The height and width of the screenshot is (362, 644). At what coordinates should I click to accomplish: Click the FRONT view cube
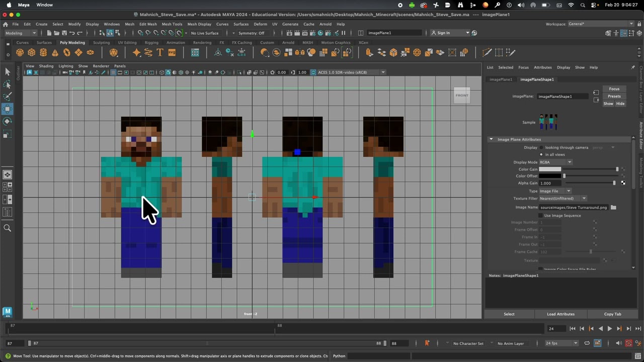[462, 96]
